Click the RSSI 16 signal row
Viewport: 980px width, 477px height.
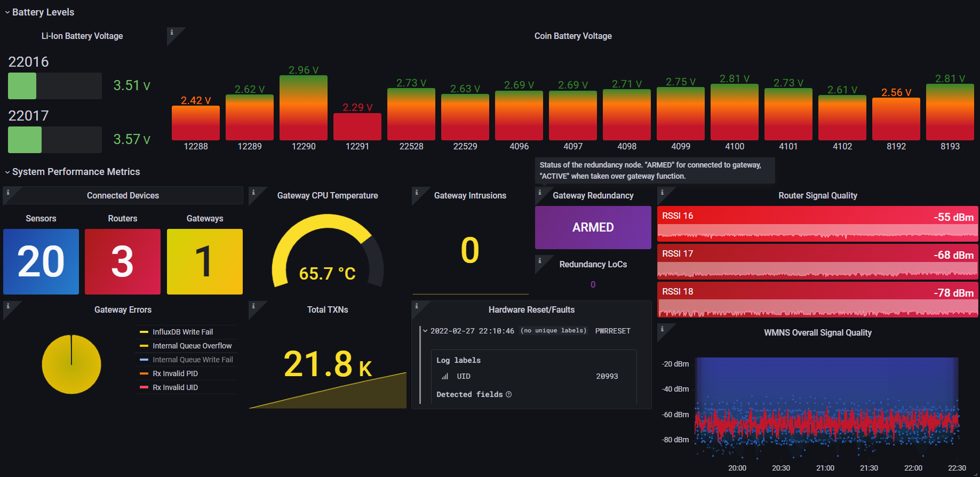[818, 224]
